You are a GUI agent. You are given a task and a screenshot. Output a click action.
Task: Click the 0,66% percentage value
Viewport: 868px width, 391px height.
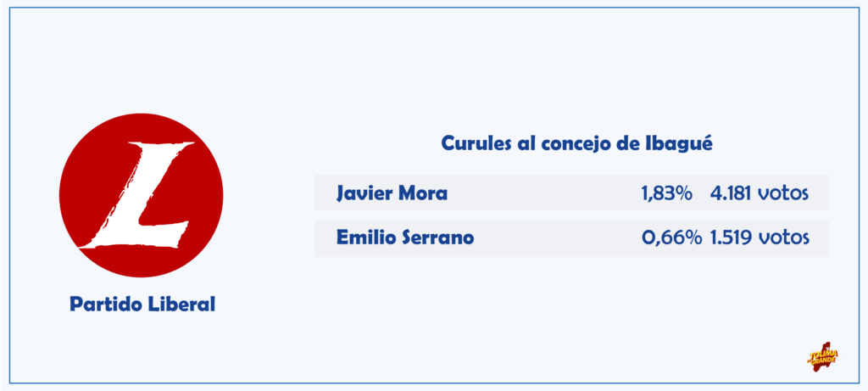point(671,238)
